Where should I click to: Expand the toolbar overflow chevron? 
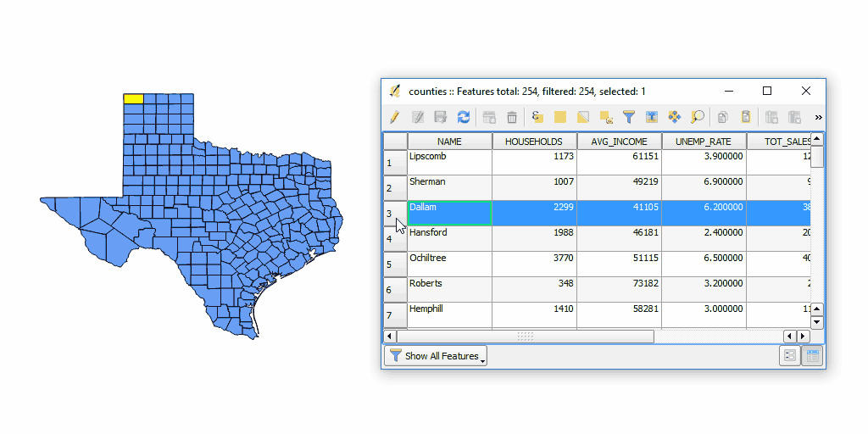coord(818,117)
